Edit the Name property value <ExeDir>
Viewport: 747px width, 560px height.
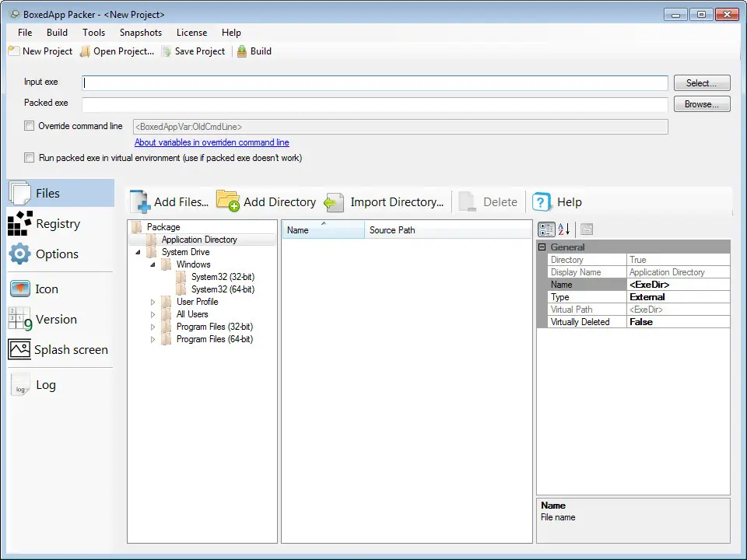pyautogui.click(x=679, y=285)
